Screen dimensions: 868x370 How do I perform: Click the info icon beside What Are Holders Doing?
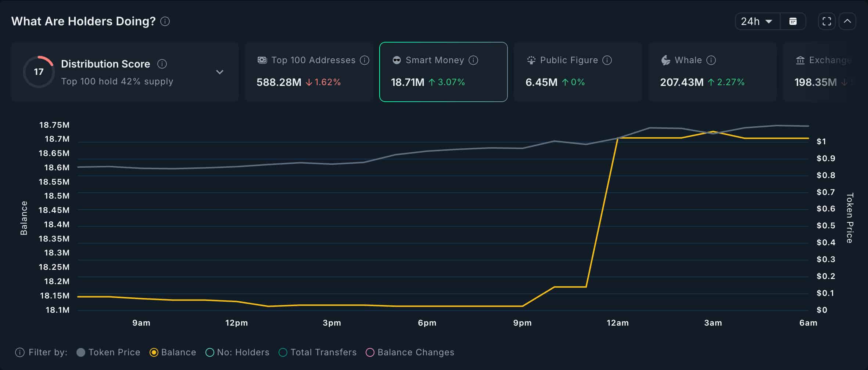pos(165,21)
